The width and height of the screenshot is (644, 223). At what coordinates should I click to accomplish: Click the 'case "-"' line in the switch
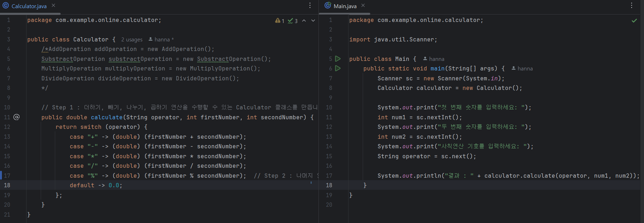(x=158, y=147)
